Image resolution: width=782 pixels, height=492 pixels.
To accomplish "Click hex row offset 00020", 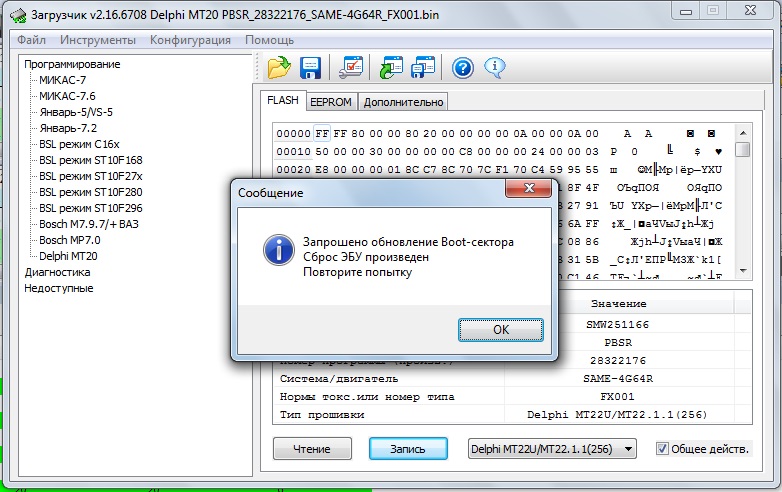I will point(293,169).
